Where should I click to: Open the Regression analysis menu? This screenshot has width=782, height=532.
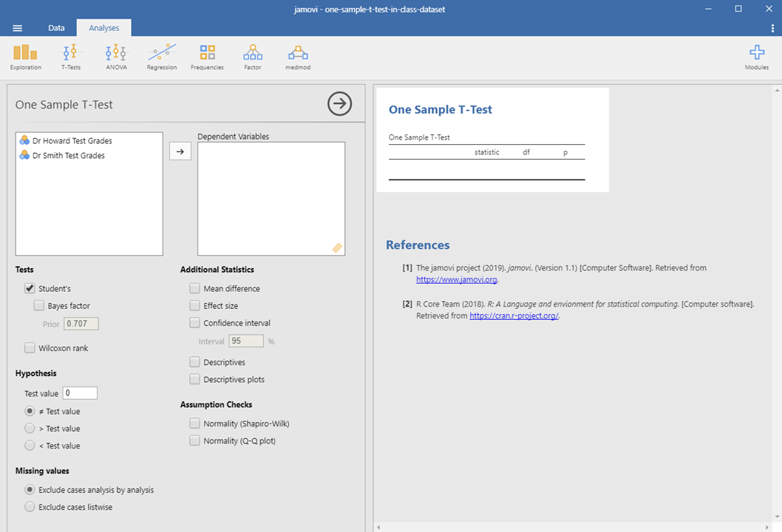(x=162, y=57)
